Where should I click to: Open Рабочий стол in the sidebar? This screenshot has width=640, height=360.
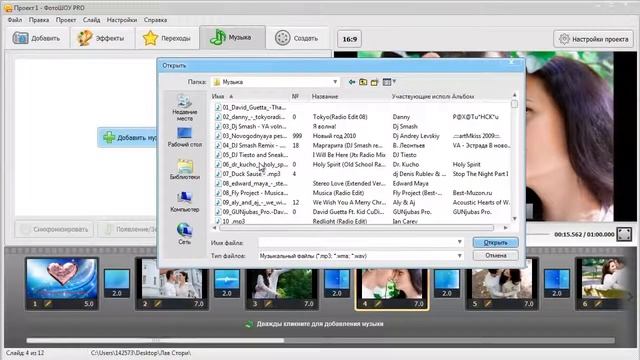184,137
